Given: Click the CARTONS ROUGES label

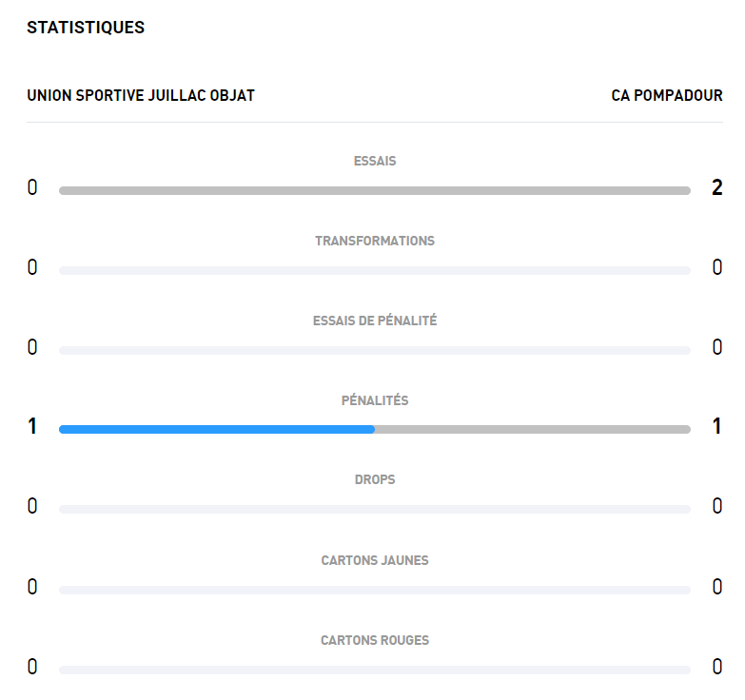Looking at the screenshot, I should click(375, 641).
